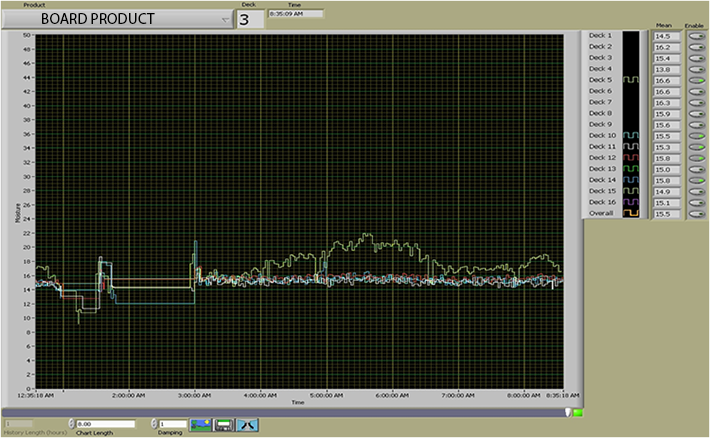
Task: Click the Damping stepper arrows
Action: pyautogui.click(x=154, y=424)
